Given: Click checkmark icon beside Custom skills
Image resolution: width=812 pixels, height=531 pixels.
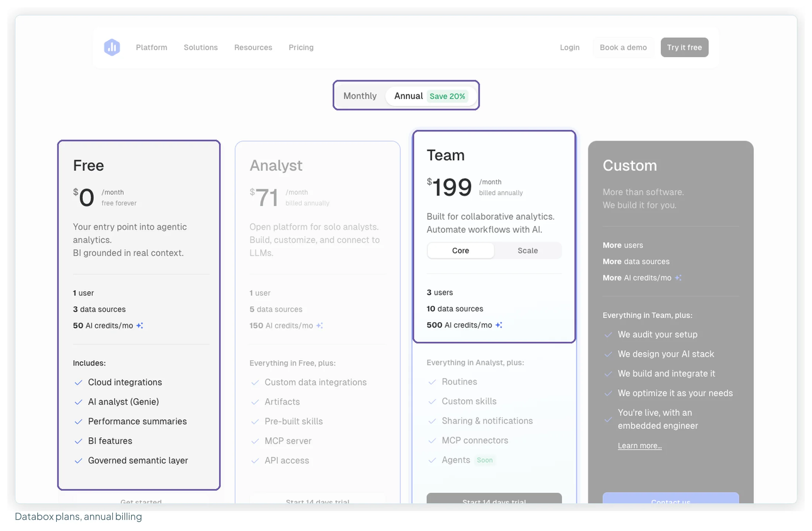Looking at the screenshot, I should 432,401.
